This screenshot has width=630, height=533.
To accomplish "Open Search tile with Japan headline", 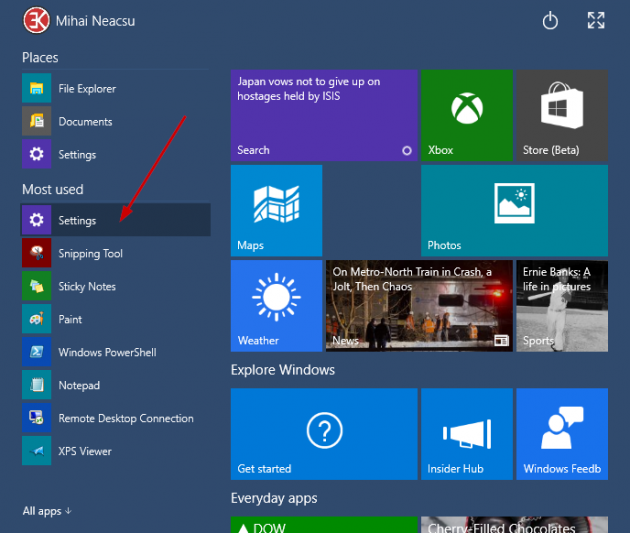I will click(324, 115).
